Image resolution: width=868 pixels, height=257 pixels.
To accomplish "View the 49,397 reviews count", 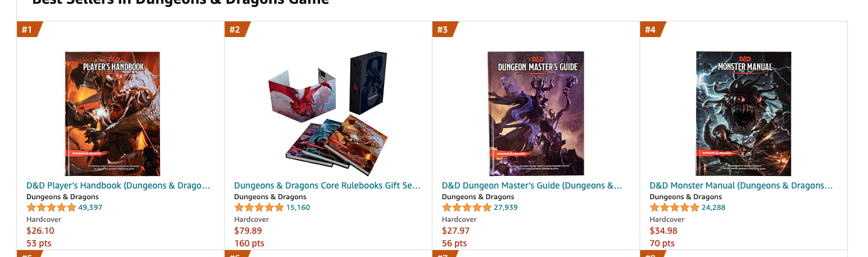I will (x=90, y=207).
